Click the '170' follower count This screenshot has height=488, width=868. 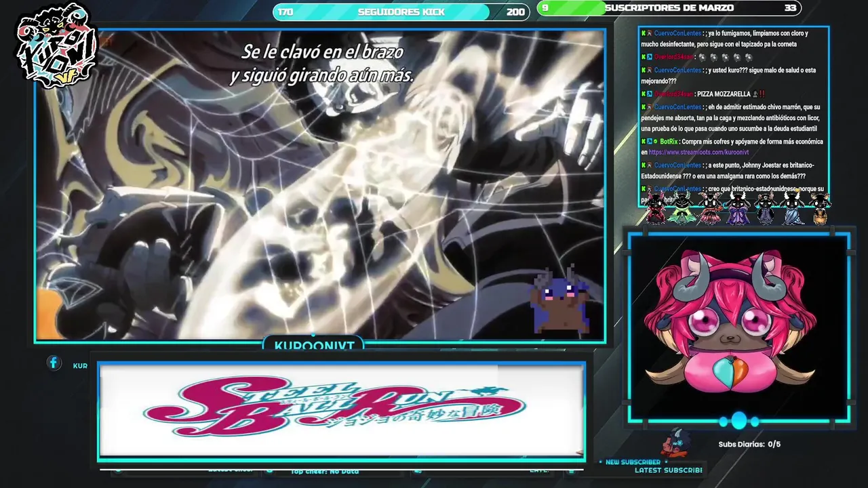coord(285,12)
